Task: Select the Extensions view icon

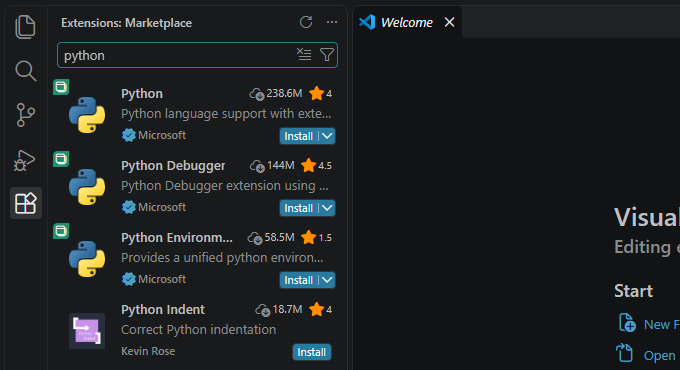Action: (x=26, y=203)
